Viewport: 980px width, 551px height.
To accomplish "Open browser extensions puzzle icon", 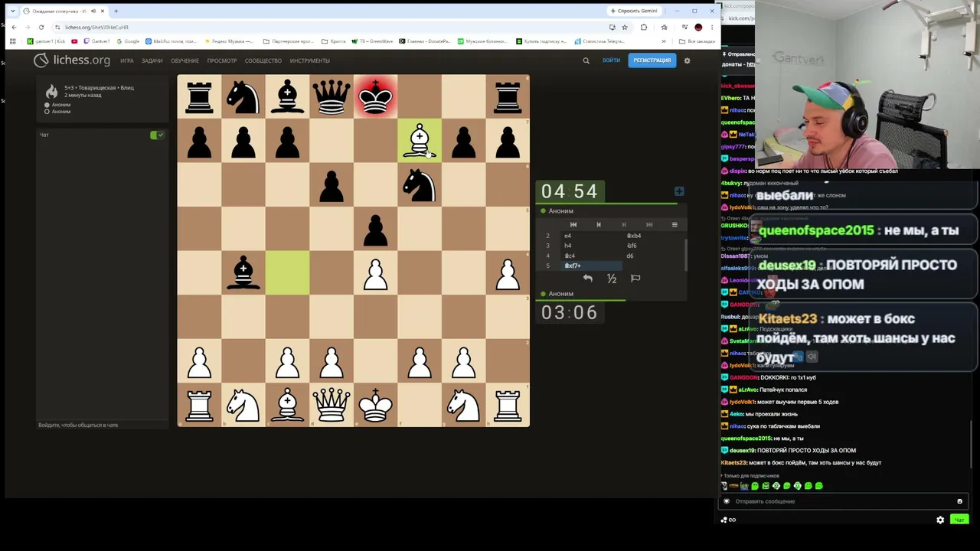I will pyautogui.click(x=644, y=27).
